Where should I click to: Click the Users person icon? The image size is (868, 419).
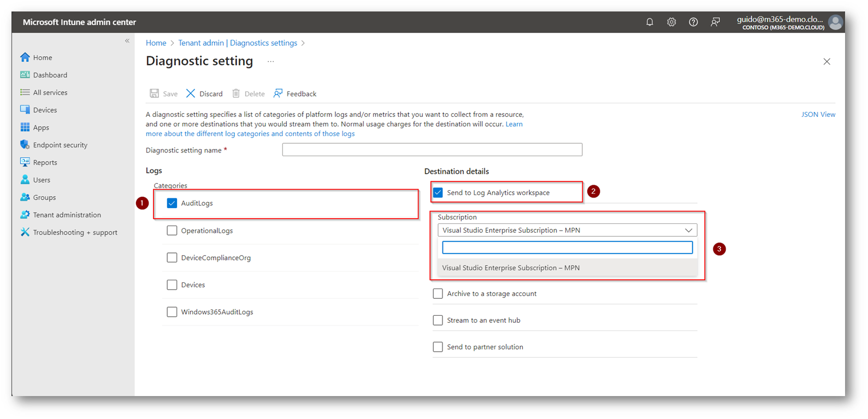[x=25, y=180]
